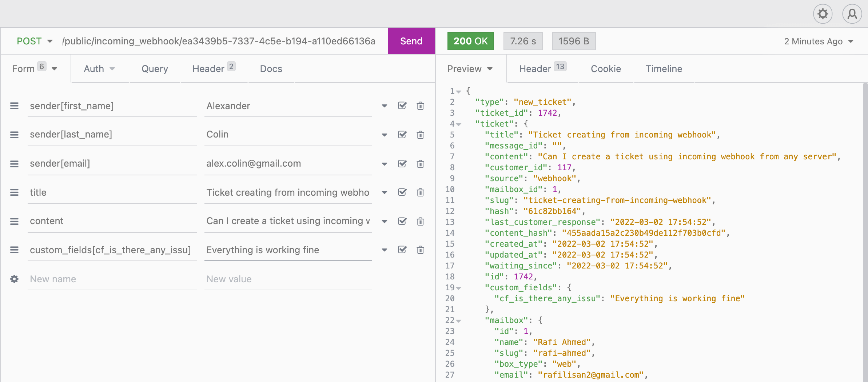Open the user account icon
Screen dimensions: 868x382
852,14
